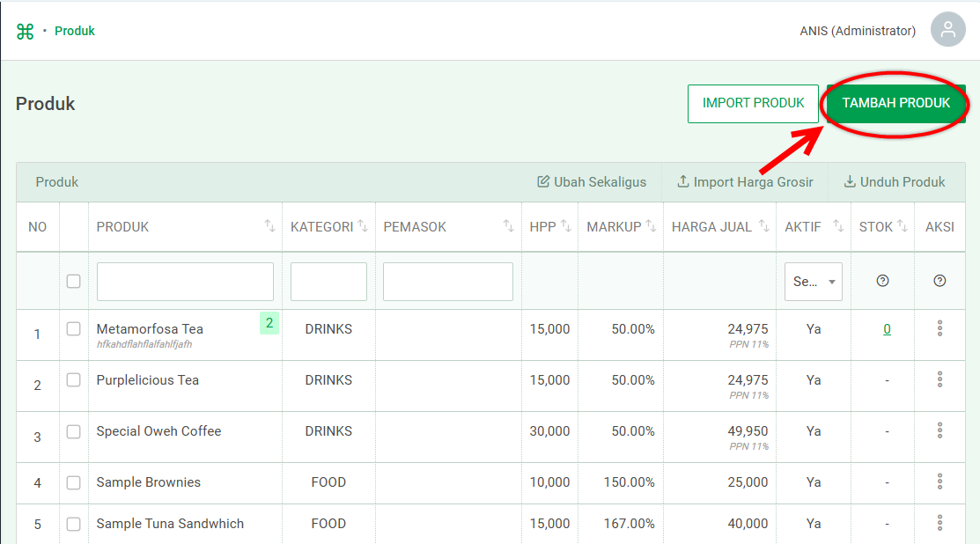The width and height of the screenshot is (980, 544).
Task: Toggle the select-all checkbox in filter row
Action: point(74,281)
